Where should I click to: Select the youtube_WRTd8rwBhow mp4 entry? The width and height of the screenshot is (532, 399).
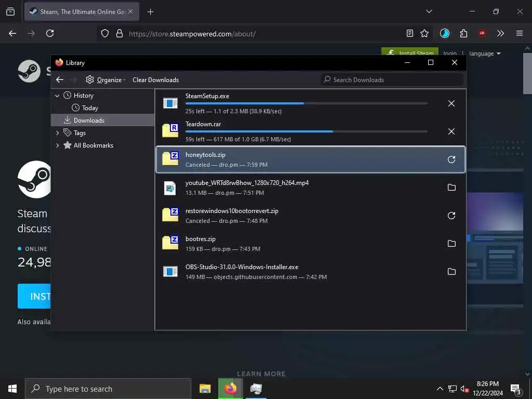[x=311, y=188]
